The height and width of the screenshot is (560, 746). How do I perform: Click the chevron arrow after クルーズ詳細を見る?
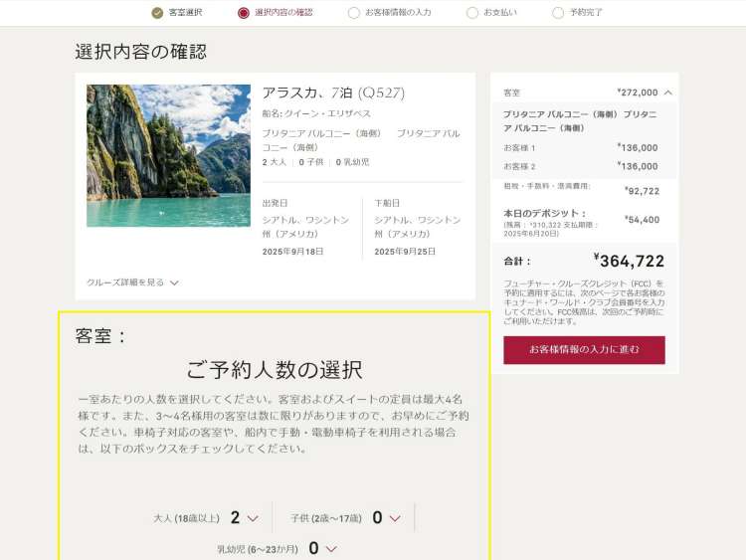point(174,282)
